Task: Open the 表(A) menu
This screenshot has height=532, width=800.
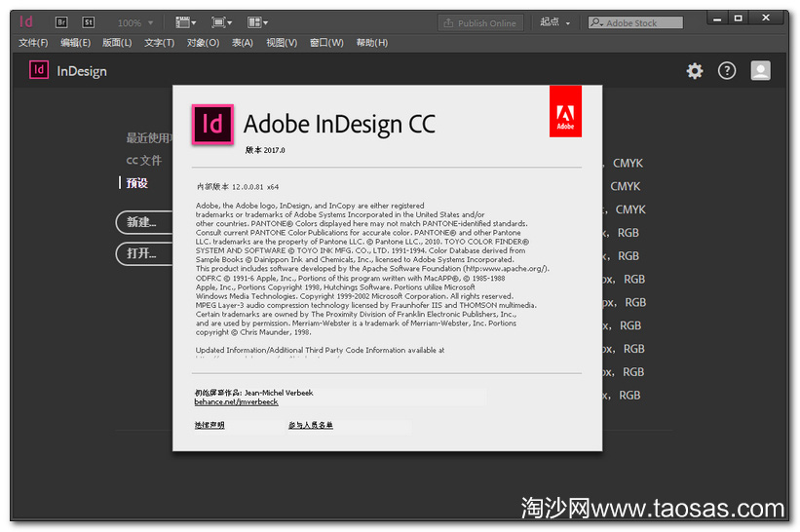Action: pos(243,43)
